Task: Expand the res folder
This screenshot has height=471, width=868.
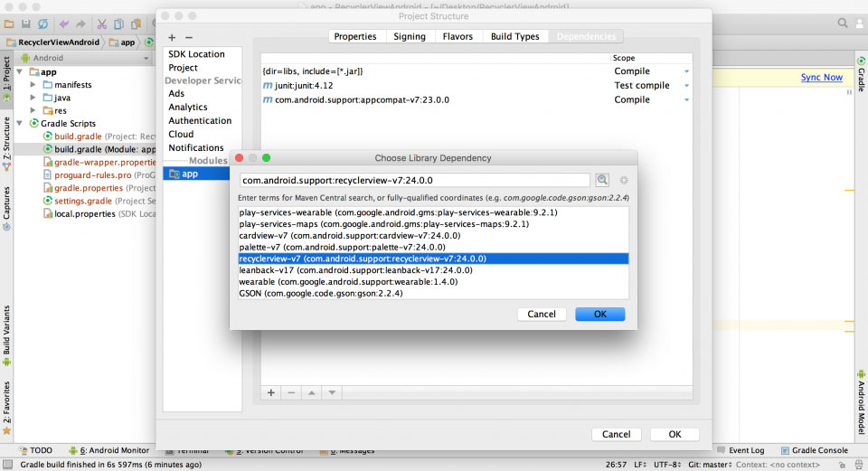Action: click(x=33, y=110)
